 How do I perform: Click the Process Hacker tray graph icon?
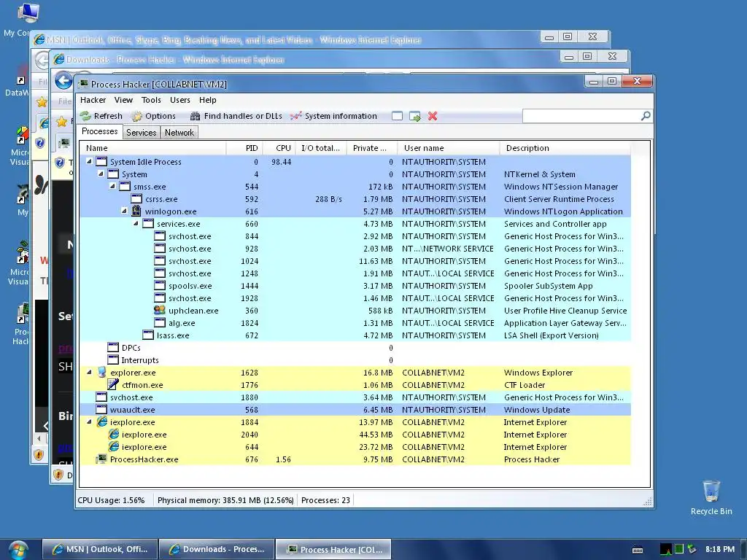point(665,549)
